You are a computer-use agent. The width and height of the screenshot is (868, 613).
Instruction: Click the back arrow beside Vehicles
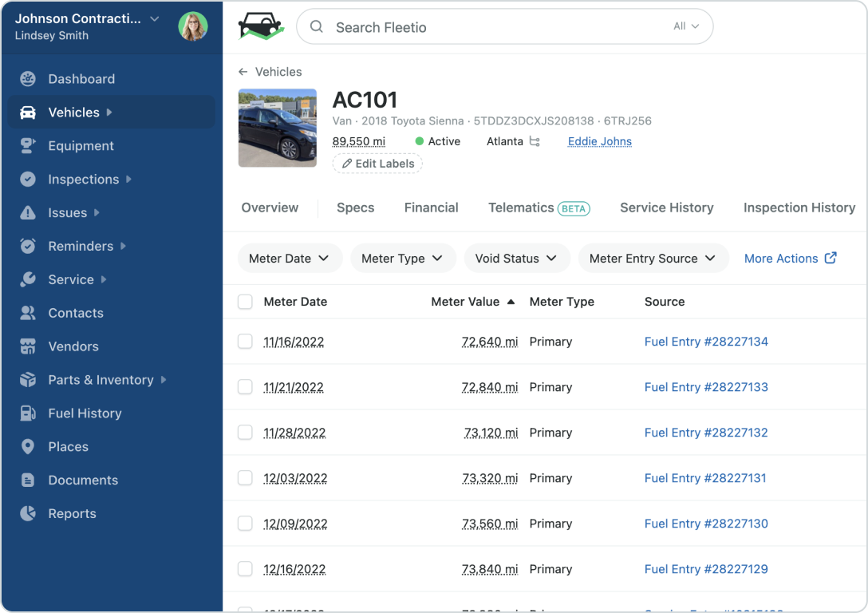tap(243, 72)
